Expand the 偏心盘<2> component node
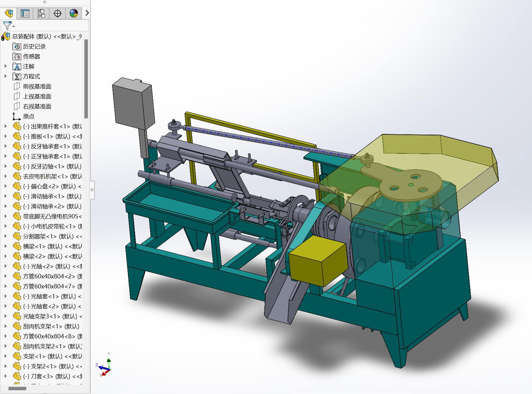This screenshot has height=394, width=532. (x=5, y=187)
